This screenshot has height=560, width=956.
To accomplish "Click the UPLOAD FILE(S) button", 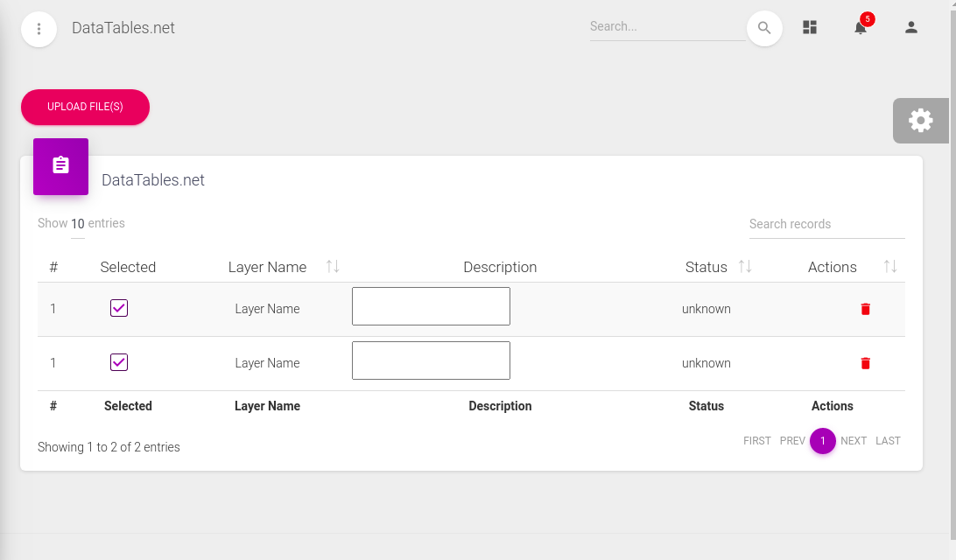I will click(x=85, y=107).
